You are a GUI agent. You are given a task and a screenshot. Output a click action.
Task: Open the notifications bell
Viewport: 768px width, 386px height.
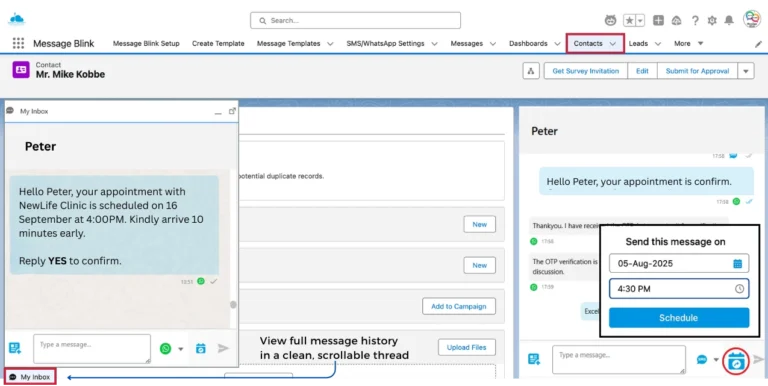[729, 20]
